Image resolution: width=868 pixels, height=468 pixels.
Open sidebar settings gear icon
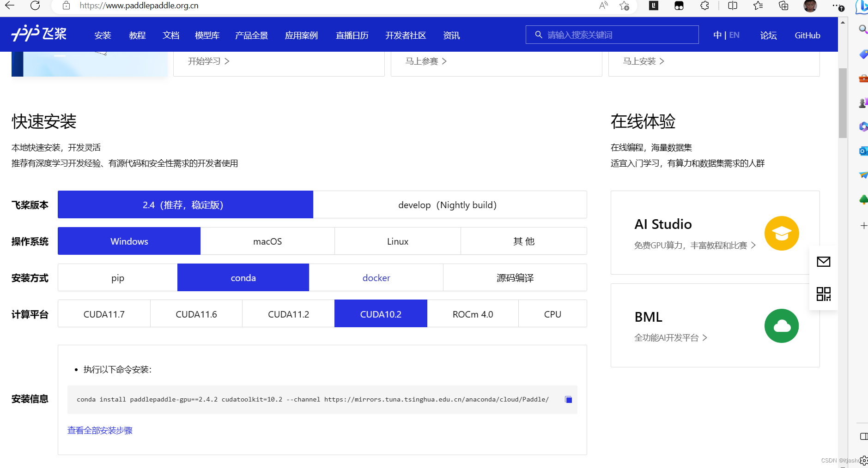pos(863,461)
